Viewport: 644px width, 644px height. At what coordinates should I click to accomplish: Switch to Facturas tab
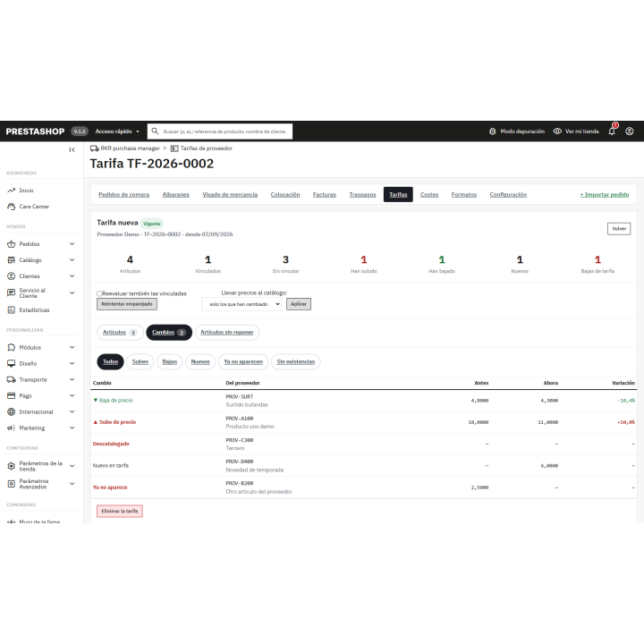pyautogui.click(x=325, y=195)
